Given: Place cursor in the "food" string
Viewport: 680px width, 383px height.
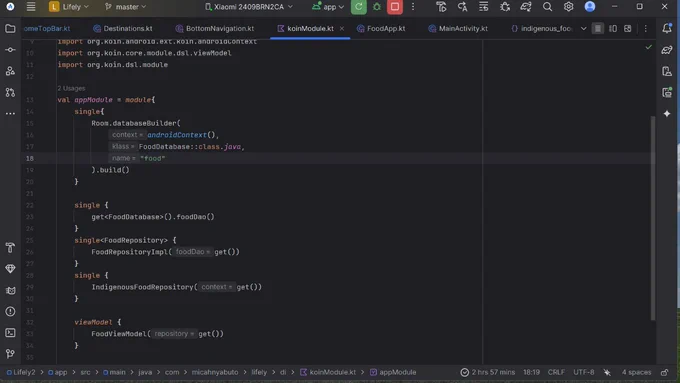Looking at the screenshot, I should click(x=153, y=158).
